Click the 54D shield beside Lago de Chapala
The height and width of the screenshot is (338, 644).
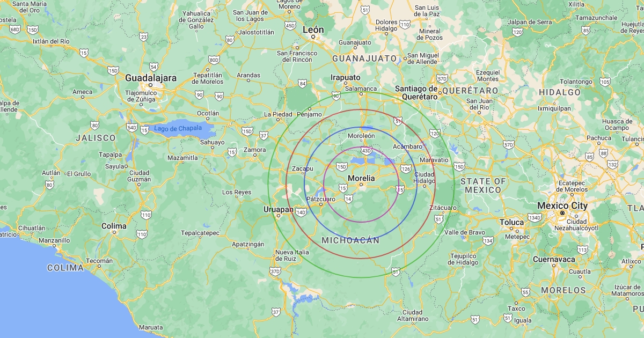coord(131,127)
